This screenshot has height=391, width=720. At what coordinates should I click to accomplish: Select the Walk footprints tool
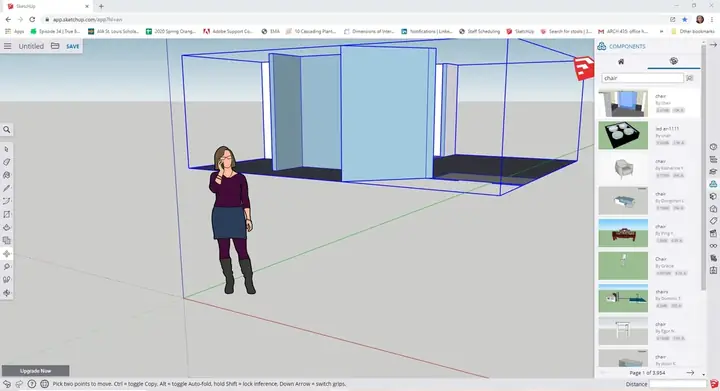pyautogui.click(x=7, y=279)
